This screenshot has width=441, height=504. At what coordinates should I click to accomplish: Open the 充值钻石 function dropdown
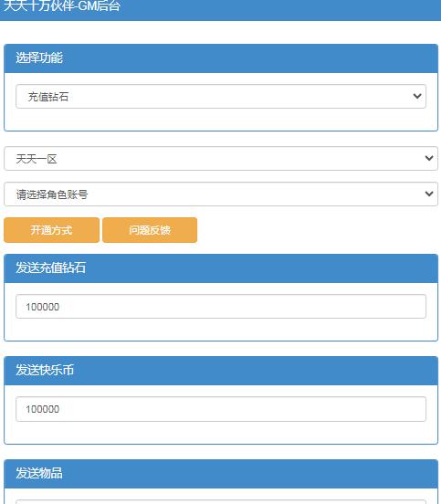(x=221, y=96)
